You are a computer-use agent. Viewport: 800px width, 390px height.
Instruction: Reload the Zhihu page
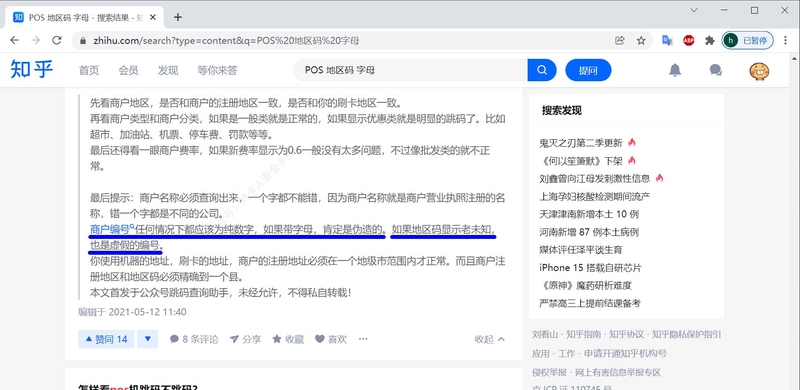click(57, 40)
